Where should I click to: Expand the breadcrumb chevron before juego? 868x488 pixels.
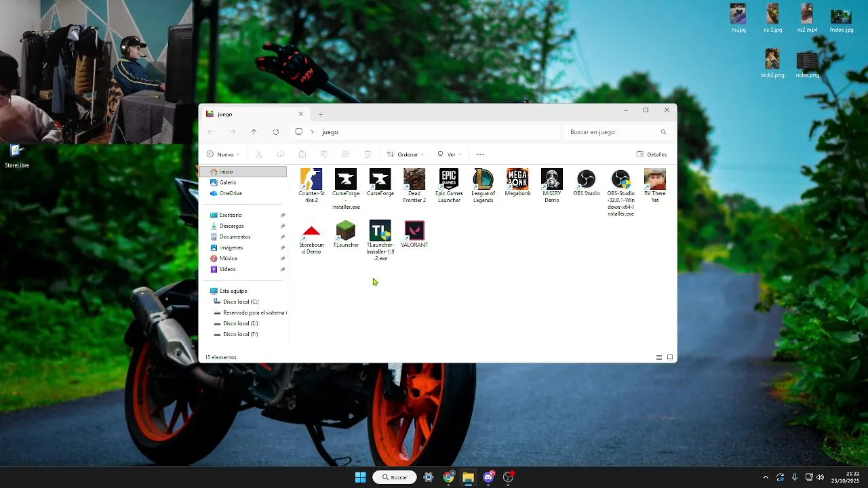(x=312, y=132)
